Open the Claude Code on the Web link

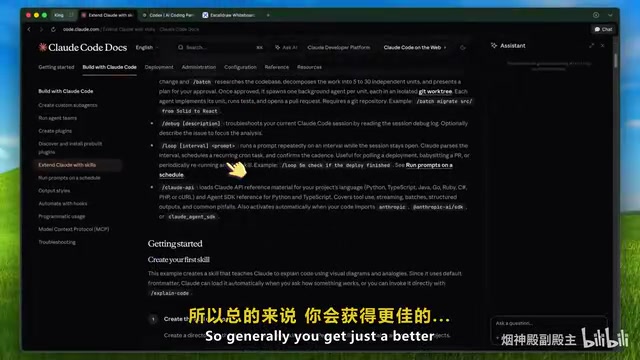(x=415, y=47)
